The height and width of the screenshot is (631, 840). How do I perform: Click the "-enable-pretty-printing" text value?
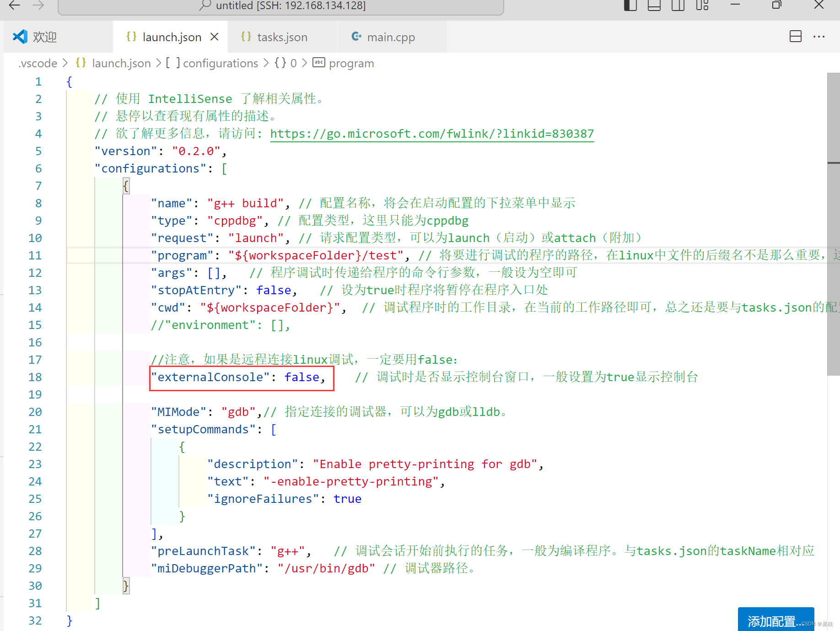(351, 481)
